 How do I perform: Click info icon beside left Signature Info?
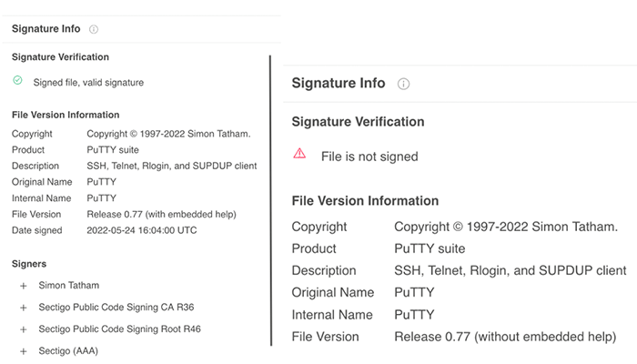[94, 29]
